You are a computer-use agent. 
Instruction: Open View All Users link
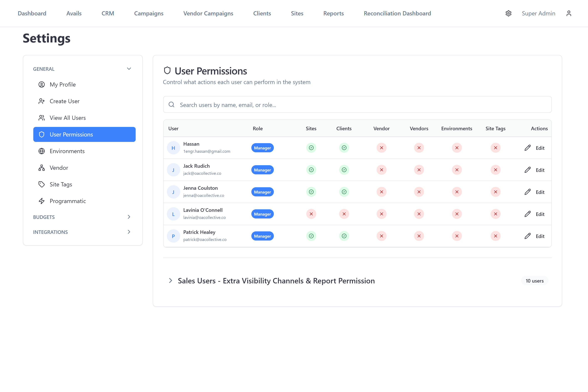(x=67, y=118)
